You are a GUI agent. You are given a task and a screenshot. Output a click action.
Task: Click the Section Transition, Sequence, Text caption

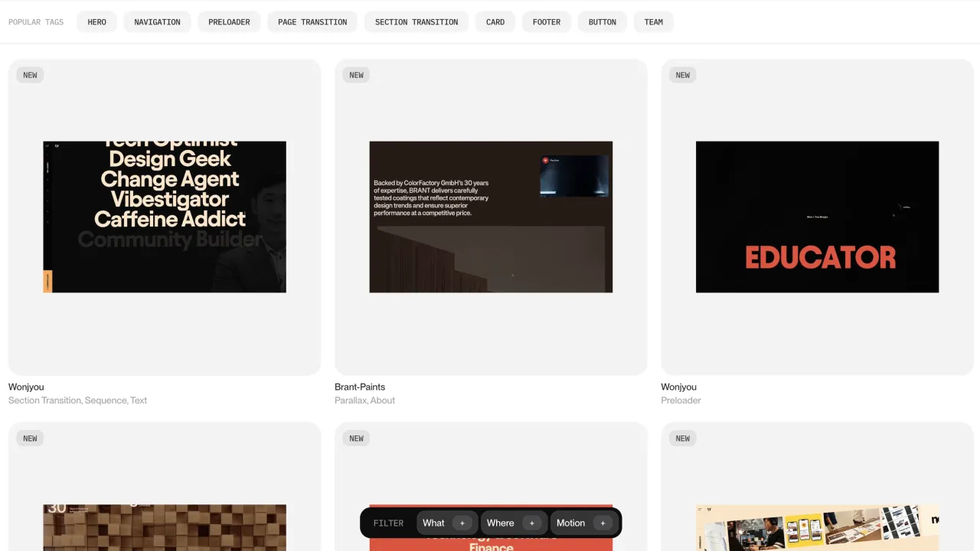coord(77,400)
